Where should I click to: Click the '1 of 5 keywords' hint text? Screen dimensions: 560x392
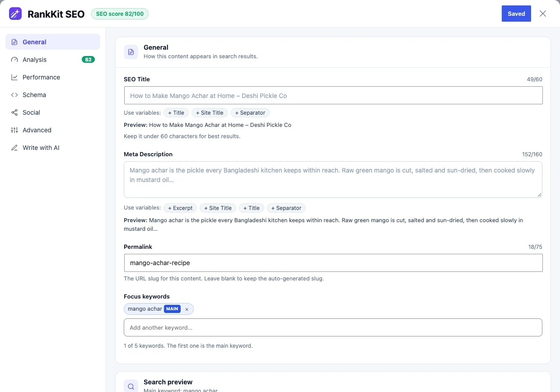tap(188, 346)
